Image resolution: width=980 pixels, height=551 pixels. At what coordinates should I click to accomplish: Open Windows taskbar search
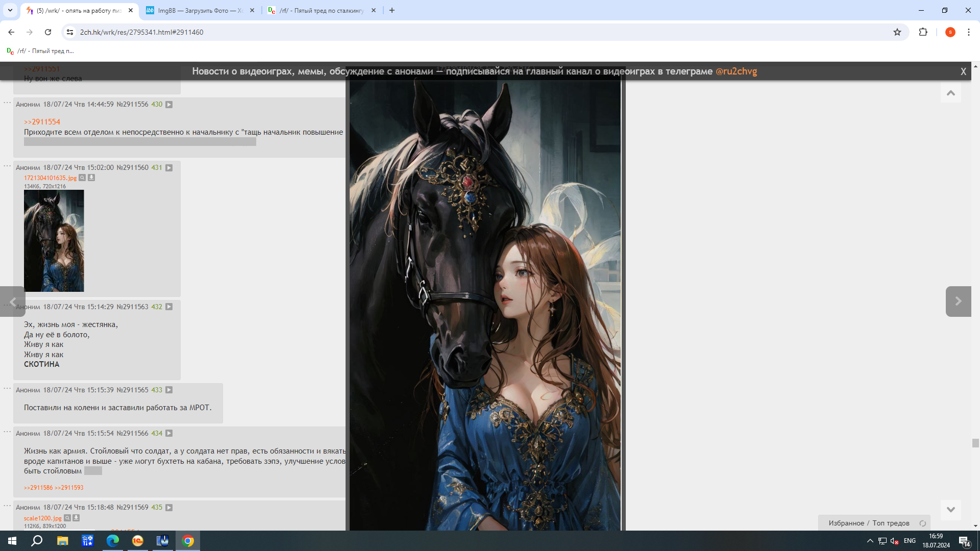coord(37,541)
